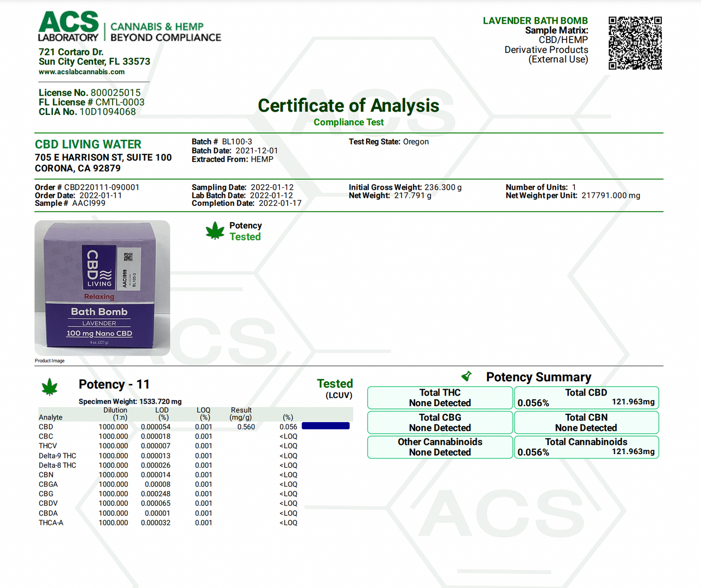Select the Total CBG summary box
This screenshot has width=701, height=588.
[x=440, y=423]
